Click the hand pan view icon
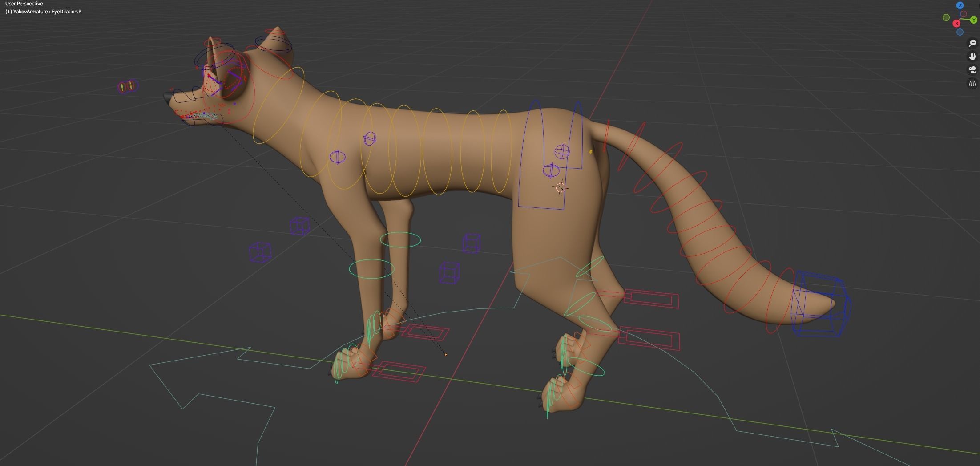Viewport: 980px width, 466px height. click(972, 57)
